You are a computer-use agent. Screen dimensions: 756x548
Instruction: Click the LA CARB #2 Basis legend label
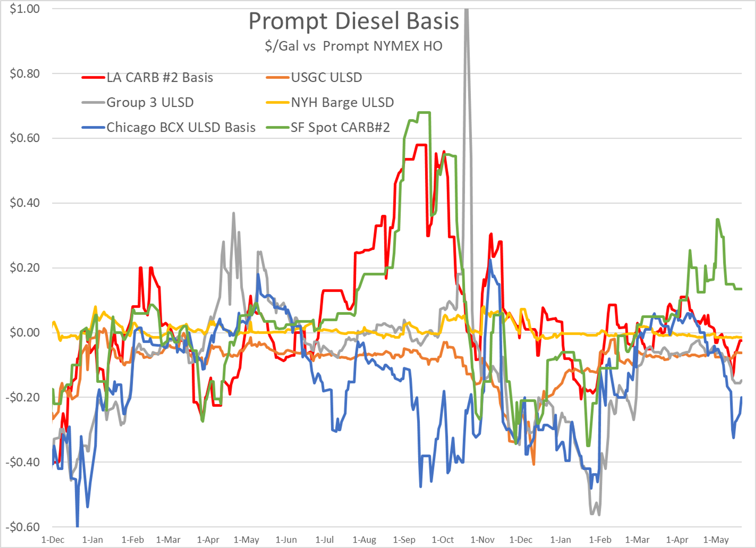(x=160, y=77)
